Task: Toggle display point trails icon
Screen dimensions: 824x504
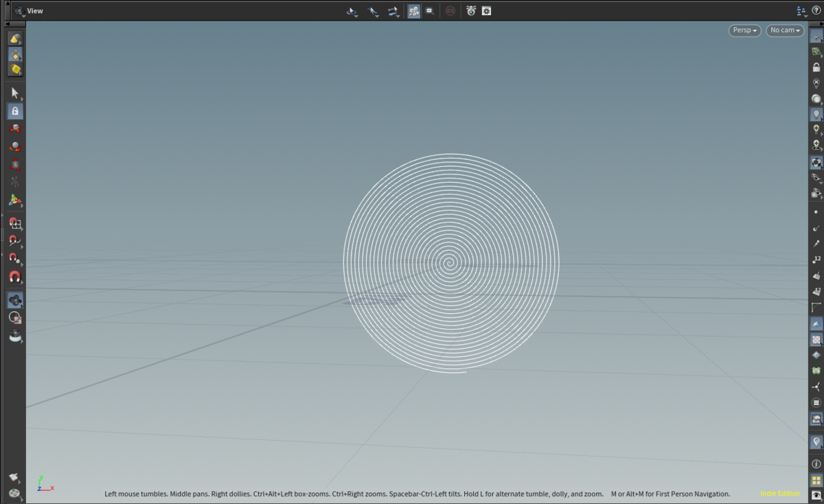Action: tap(816, 244)
